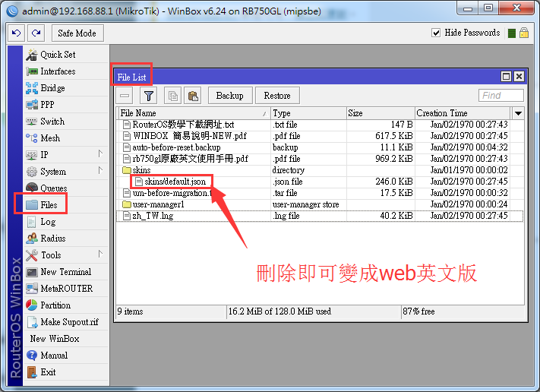Uncheck the Hide Passwords checkbox
This screenshot has width=540, height=392.
point(436,33)
